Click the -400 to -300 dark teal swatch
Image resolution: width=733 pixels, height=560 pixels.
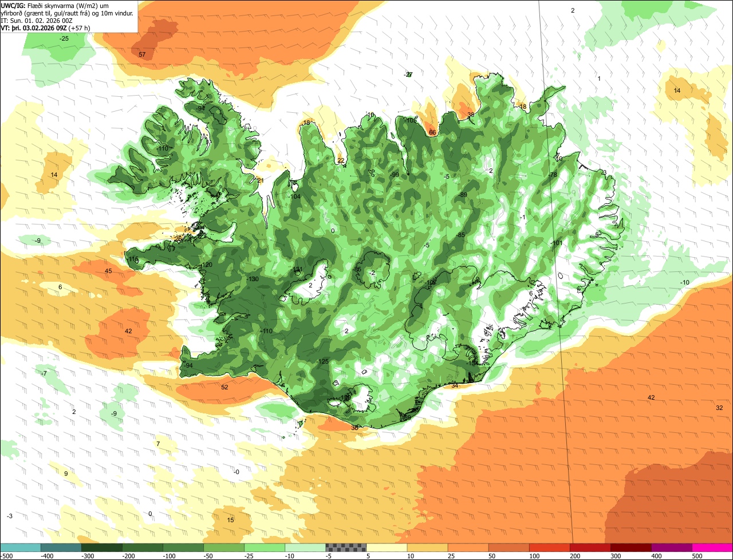point(61,547)
